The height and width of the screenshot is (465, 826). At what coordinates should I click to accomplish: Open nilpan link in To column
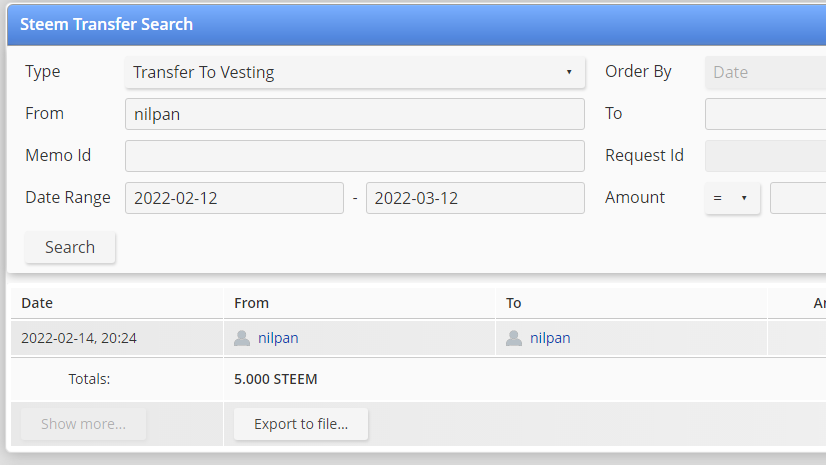click(x=550, y=338)
